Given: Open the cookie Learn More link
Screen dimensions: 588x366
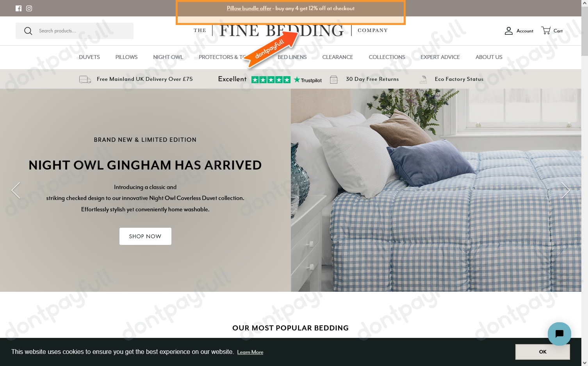Looking at the screenshot, I should tap(250, 352).
